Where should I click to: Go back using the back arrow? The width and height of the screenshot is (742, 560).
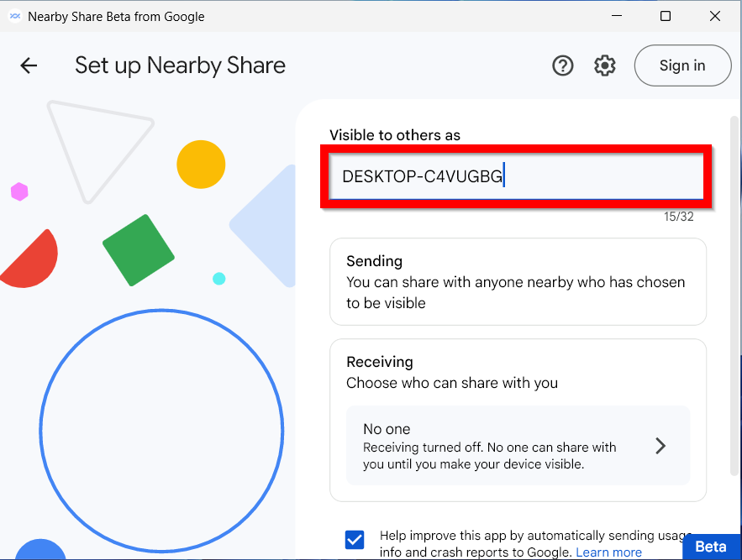[x=29, y=65]
